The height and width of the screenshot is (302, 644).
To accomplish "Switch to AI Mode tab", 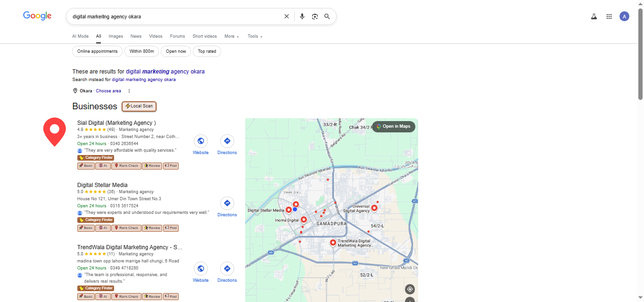I will tap(80, 36).
